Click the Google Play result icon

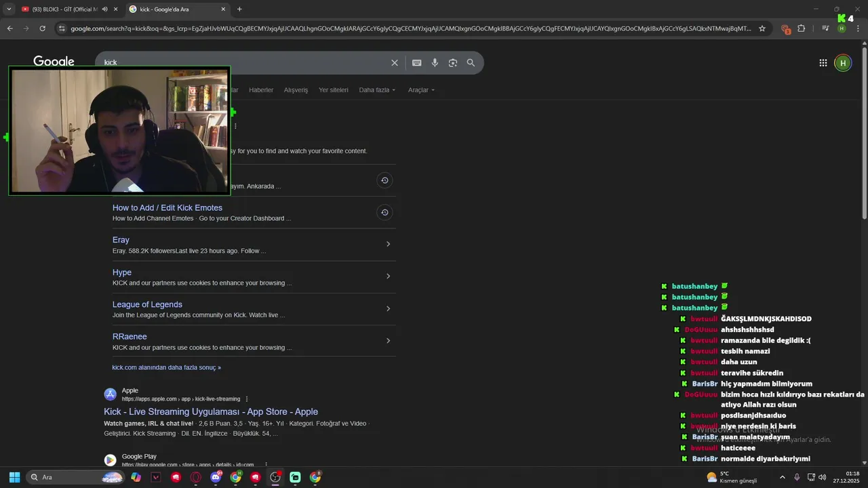tap(110, 460)
